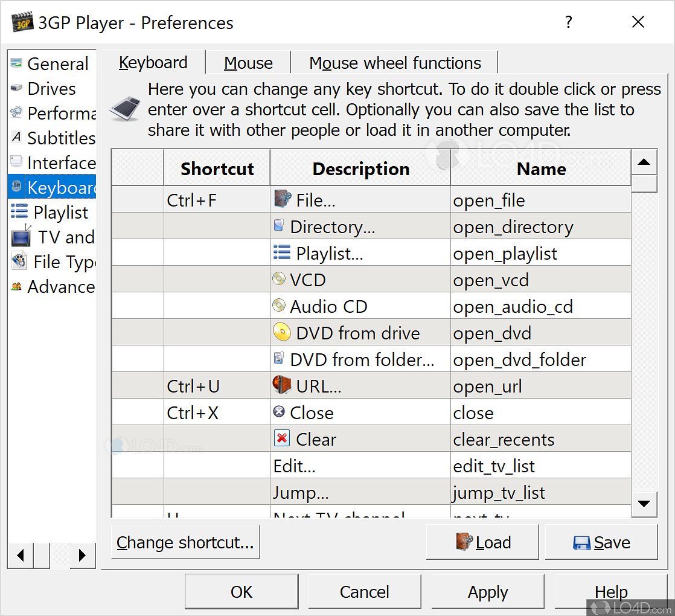
Task: Click the yellow DVD from drive disc icon
Action: (281, 332)
